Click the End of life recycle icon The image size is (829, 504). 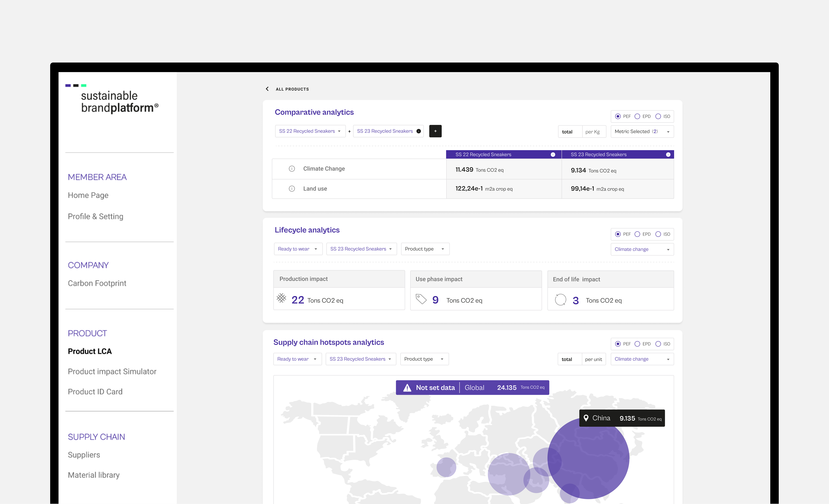coord(561,300)
